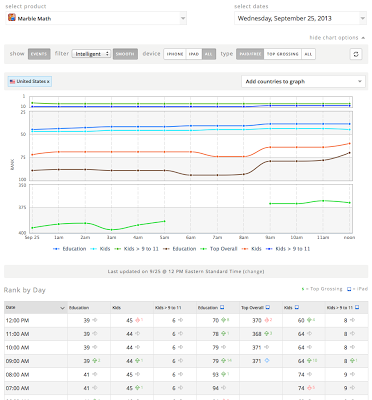Click the iPad icon next to Kids column header

297,307
